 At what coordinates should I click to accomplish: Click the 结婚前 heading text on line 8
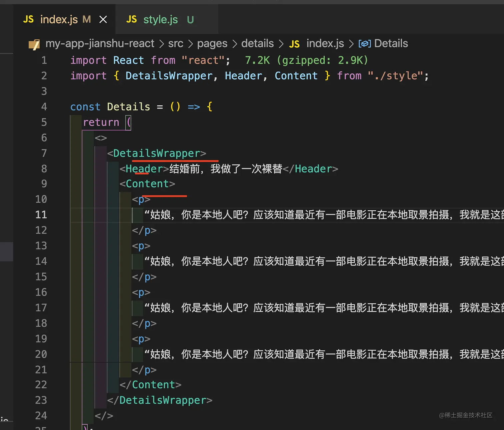(226, 169)
